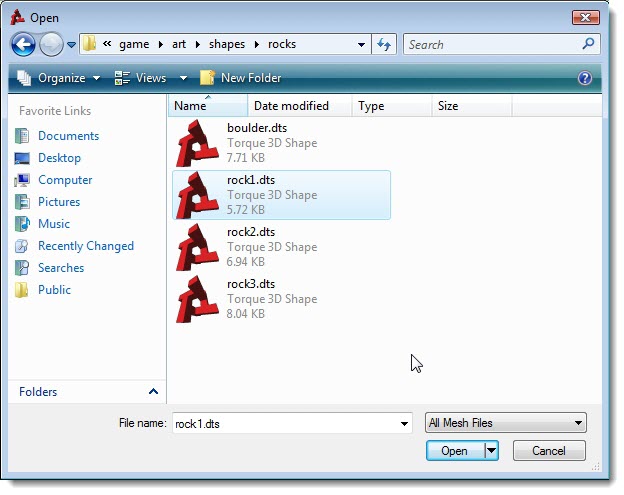Click the folder icon in address bar

(x=90, y=44)
